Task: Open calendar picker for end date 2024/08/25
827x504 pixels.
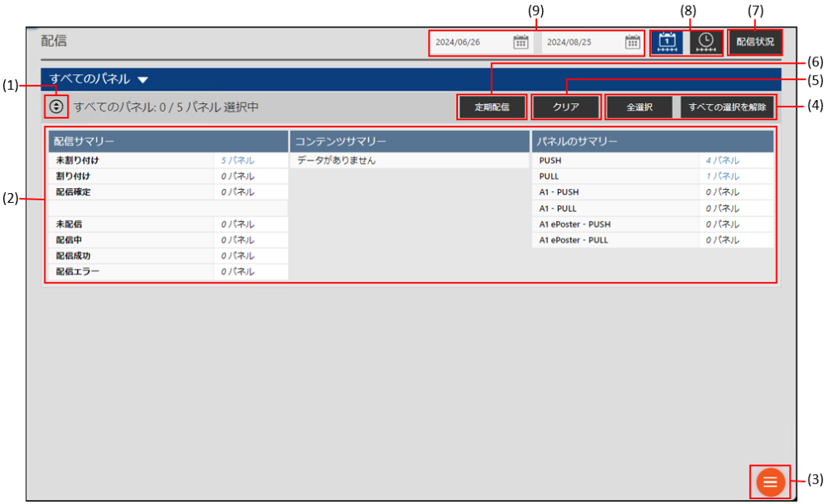Action: (x=632, y=42)
